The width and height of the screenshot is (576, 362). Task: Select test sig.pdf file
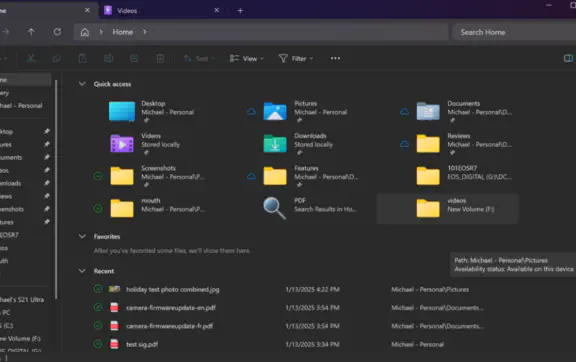click(142, 344)
